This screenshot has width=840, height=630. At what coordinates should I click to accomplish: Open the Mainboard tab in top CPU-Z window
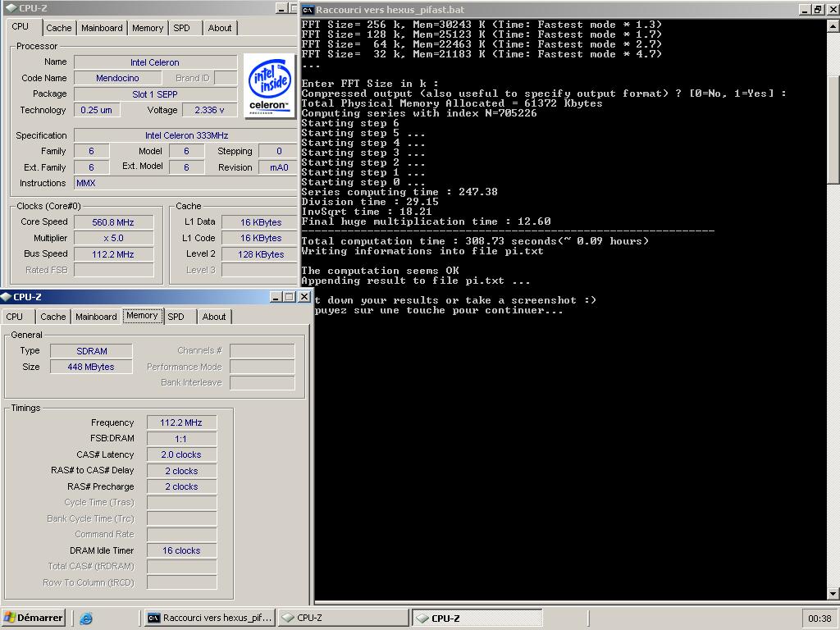102,28
